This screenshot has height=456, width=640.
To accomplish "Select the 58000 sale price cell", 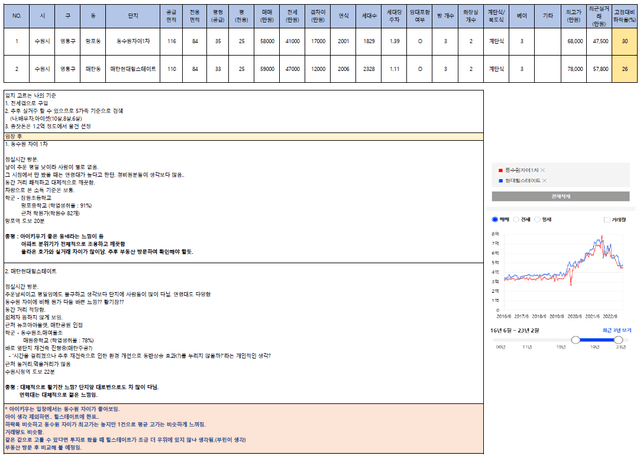I will pos(267,42).
